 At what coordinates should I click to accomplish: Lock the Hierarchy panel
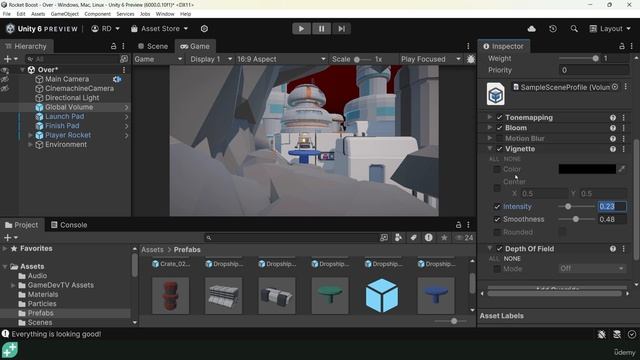point(113,46)
